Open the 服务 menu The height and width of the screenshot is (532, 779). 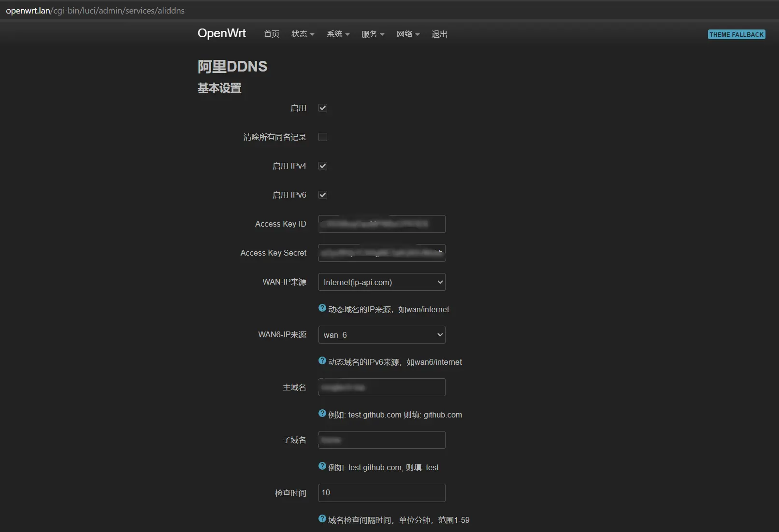(x=373, y=34)
